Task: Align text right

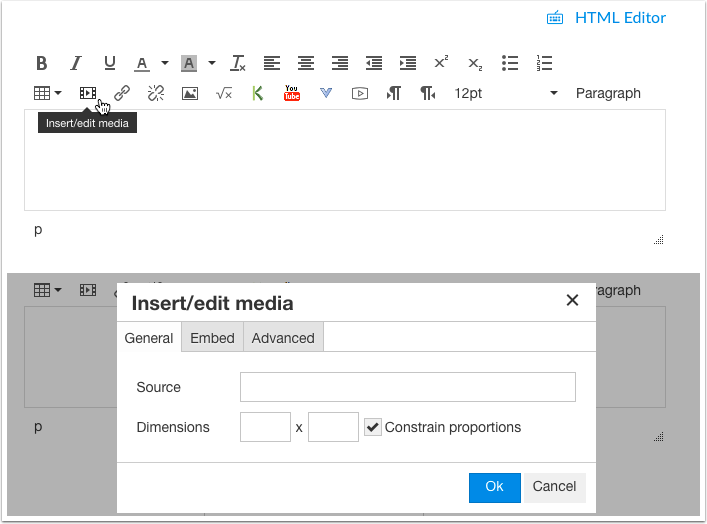Action: [340, 63]
